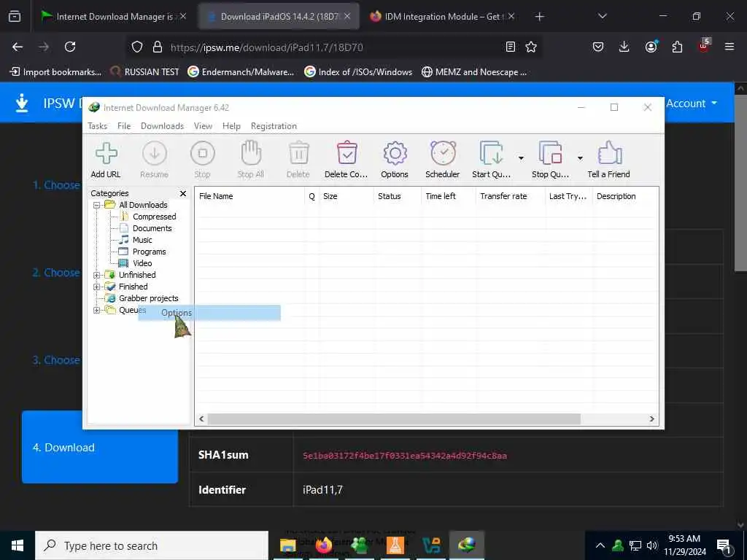The width and height of the screenshot is (747, 560).
Task: Open the Firefox extensions puzzle icon
Action: coord(677,47)
